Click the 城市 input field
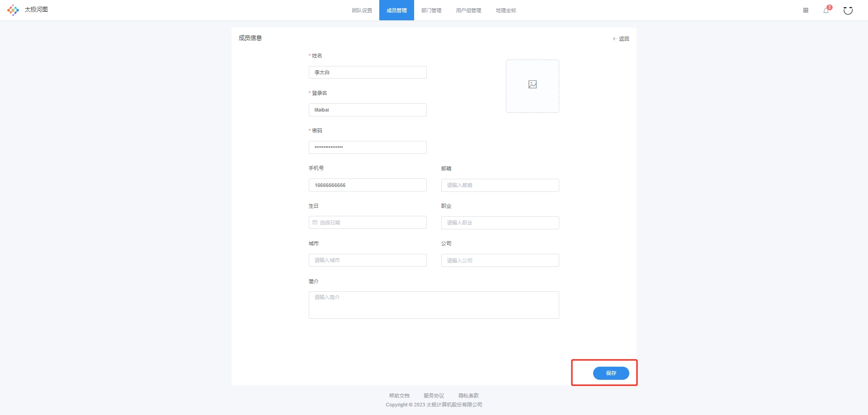868x415 pixels. pos(368,260)
